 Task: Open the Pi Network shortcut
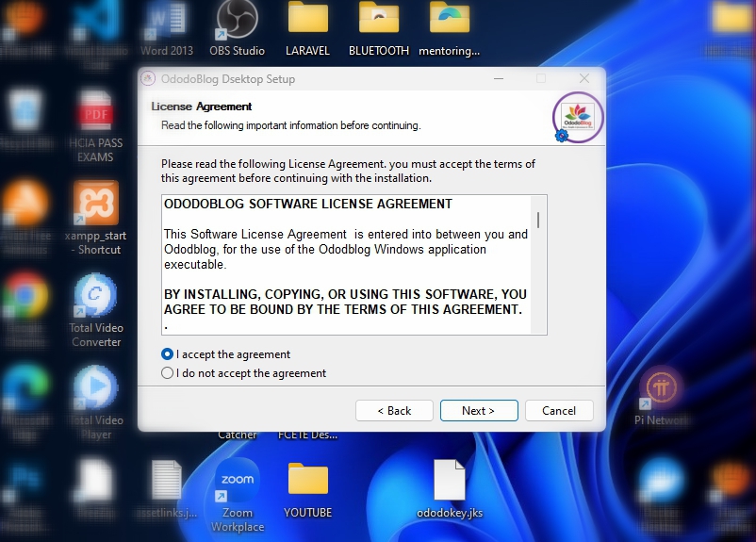tap(661, 391)
